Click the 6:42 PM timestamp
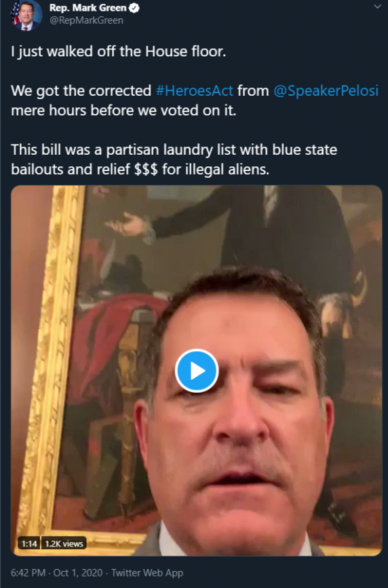 [x=28, y=572]
